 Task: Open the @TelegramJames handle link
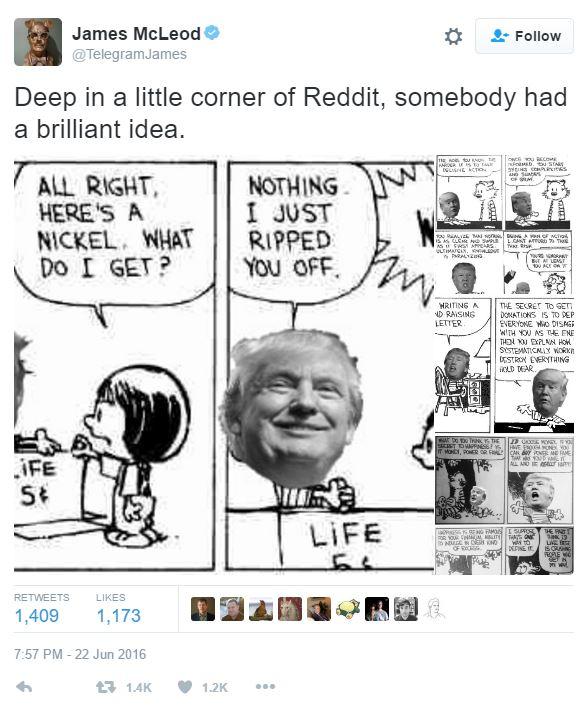click(129, 54)
